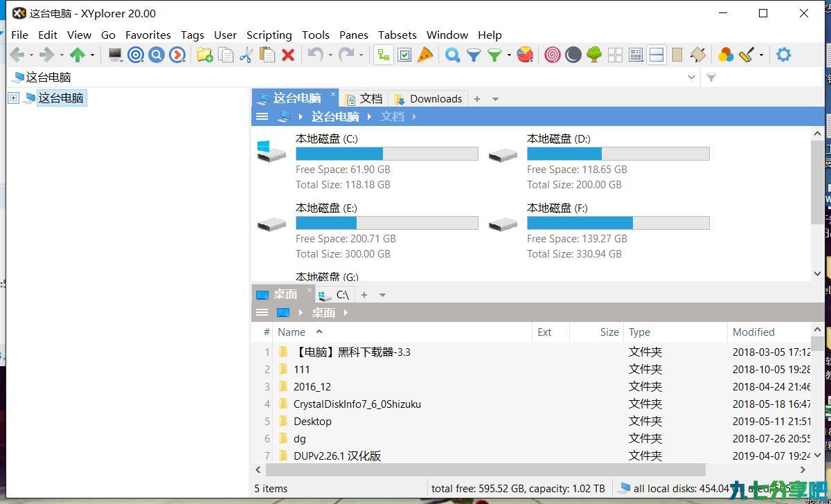Click the orange pizza slice toolbar icon
The width and height of the screenshot is (831, 504).
pyautogui.click(x=425, y=55)
